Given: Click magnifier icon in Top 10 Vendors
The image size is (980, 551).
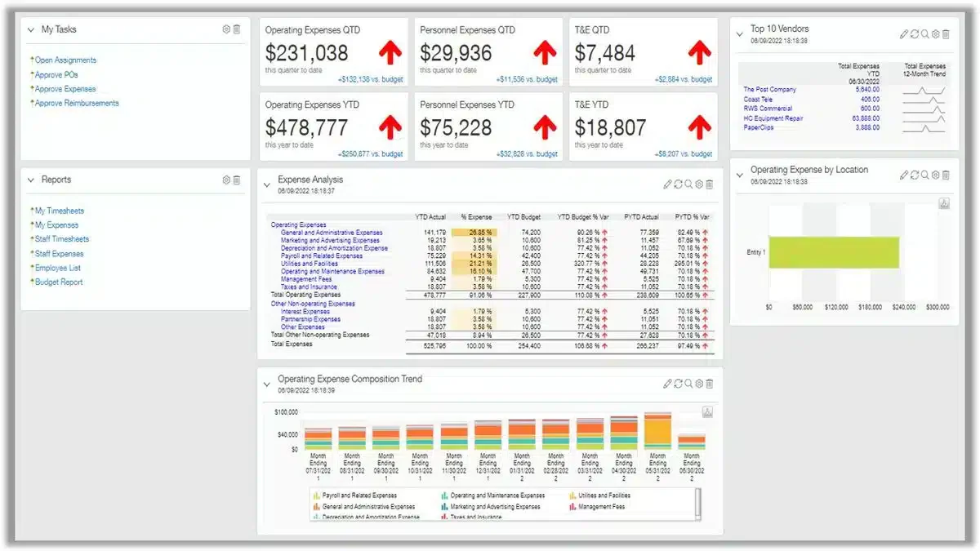Looking at the screenshot, I should tap(924, 34).
